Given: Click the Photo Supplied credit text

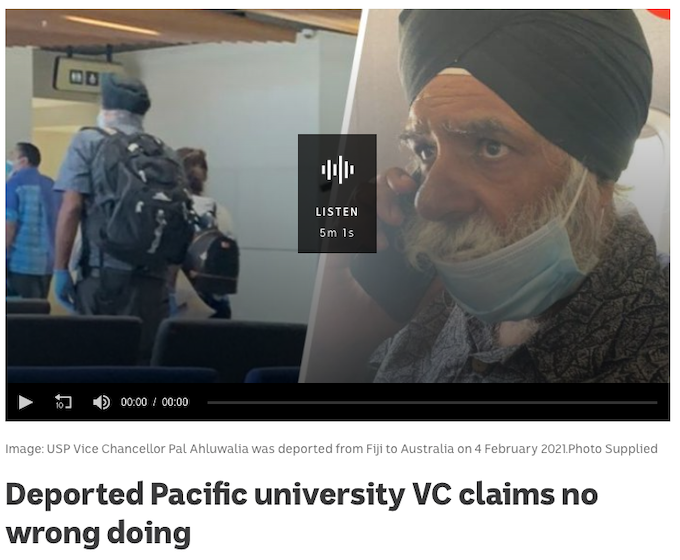Looking at the screenshot, I should 612,449.
